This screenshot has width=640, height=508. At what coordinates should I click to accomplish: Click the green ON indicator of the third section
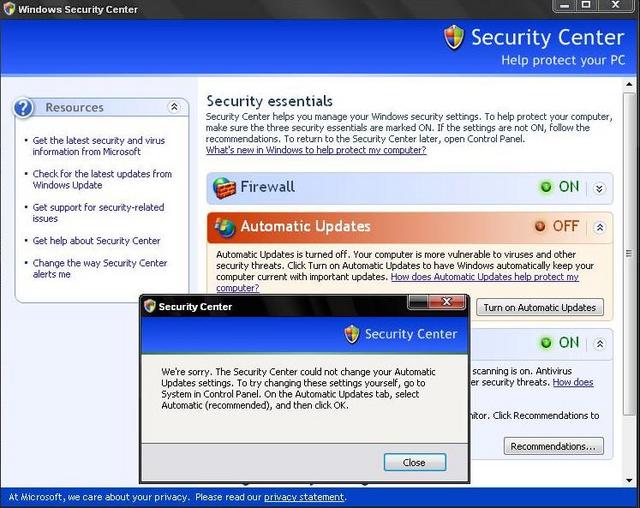[x=546, y=343]
